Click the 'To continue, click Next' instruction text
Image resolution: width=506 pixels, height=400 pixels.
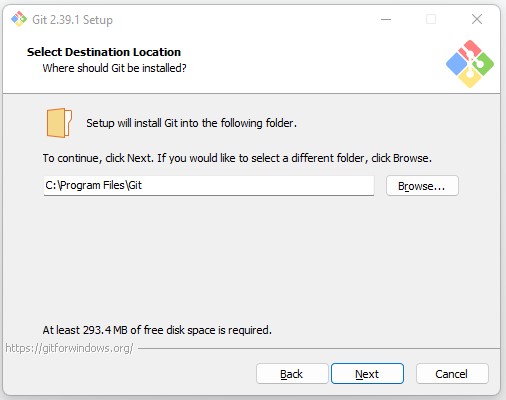[237, 158]
